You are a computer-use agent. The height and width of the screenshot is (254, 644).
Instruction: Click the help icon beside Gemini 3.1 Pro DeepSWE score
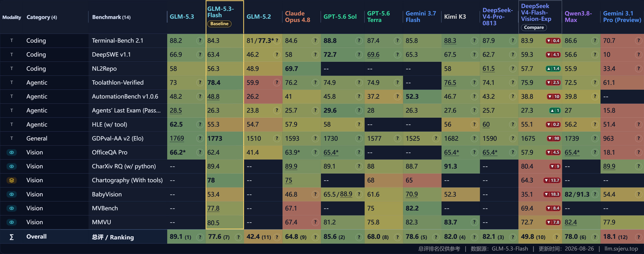click(638, 55)
